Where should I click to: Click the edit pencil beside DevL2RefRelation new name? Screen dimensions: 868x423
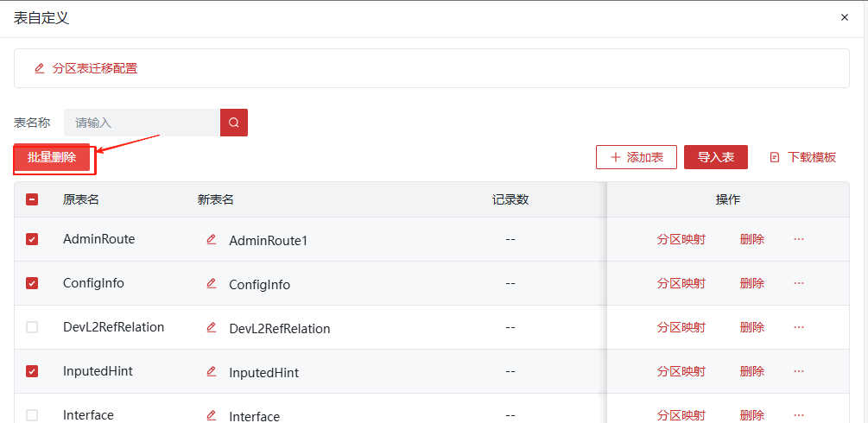tap(212, 327)
